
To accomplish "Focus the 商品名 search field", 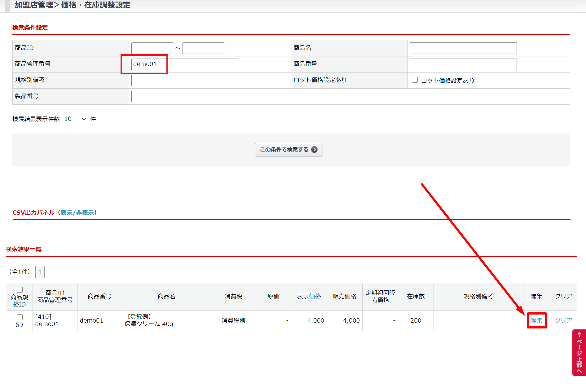I will pos(463,48).
